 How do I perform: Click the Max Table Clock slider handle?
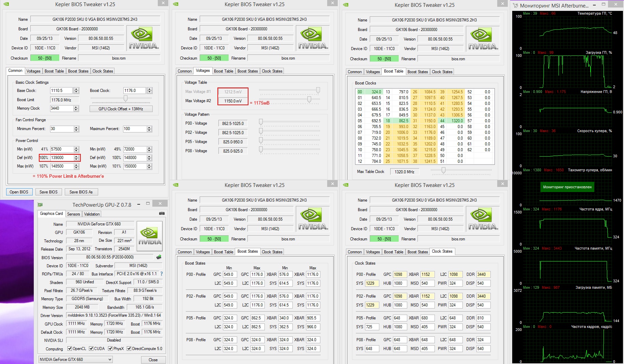tap(443, 170)
